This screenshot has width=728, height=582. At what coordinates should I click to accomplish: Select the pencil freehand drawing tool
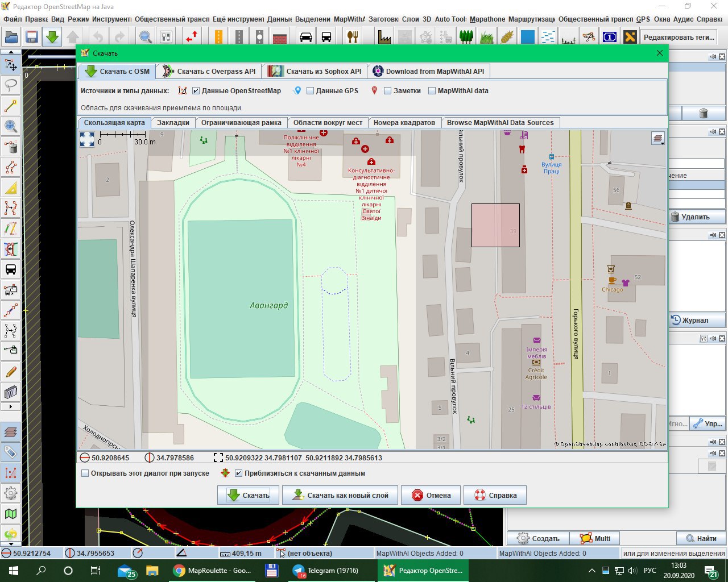11,372
